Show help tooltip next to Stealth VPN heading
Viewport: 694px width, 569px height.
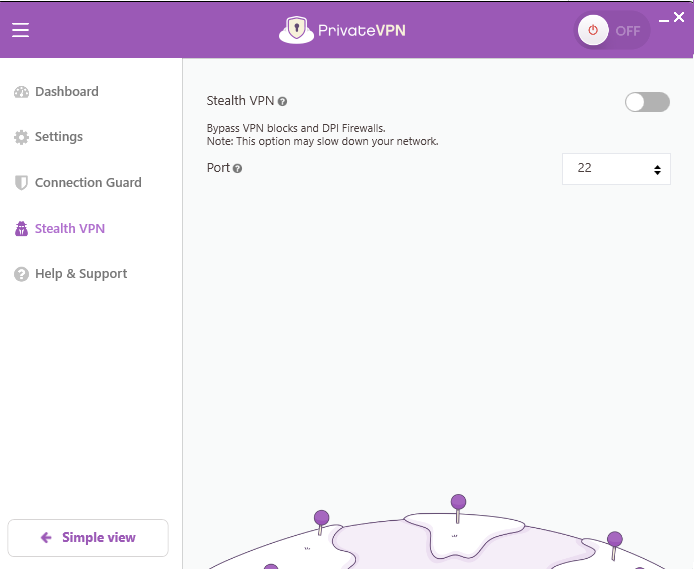tap(282, 102)
